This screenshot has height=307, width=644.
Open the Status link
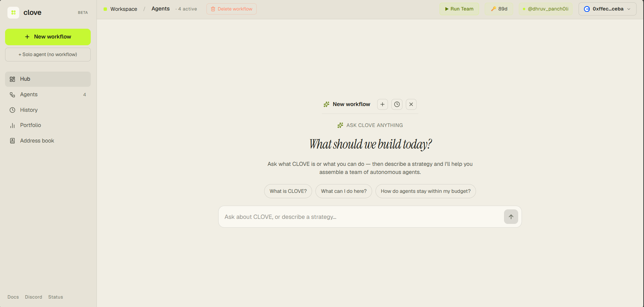(56, 297)
